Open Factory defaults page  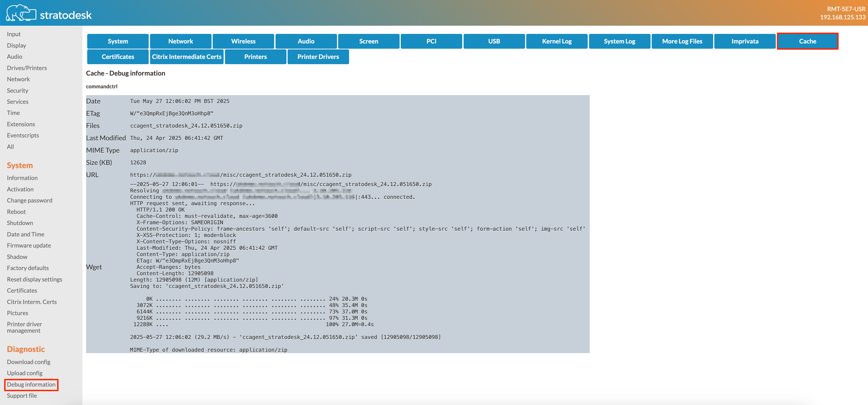pyautogui.click(x=28, y=268)
